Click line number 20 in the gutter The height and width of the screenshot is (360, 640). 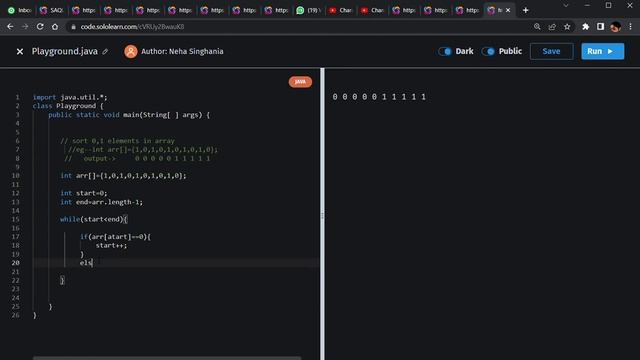16,263
